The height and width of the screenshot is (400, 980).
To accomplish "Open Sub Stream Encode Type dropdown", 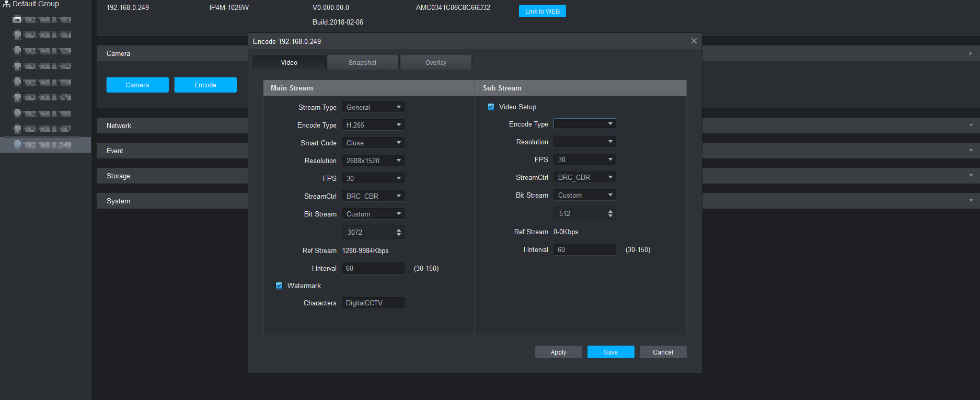I will [x=585, y=124].
